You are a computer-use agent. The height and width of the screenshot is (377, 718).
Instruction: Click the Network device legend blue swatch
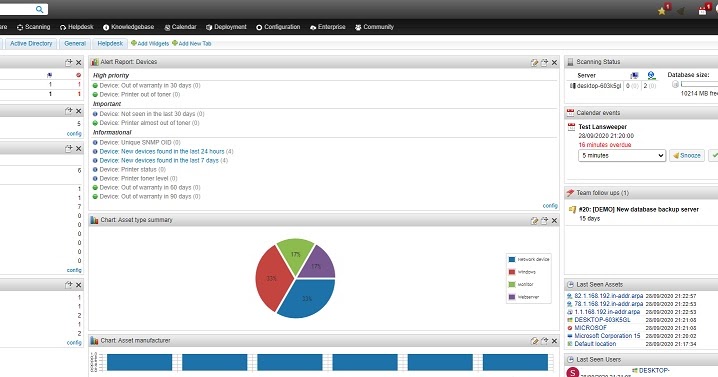coord(512,259)
